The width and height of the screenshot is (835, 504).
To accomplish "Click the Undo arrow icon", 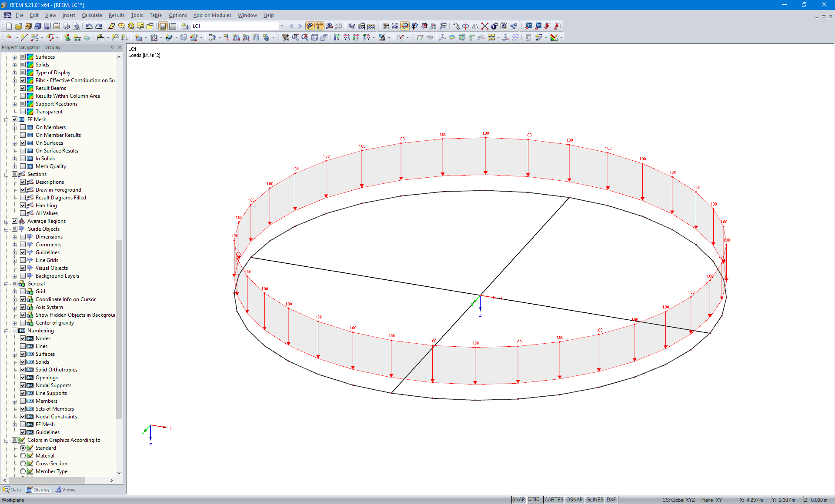I will [x=89, y=26].
